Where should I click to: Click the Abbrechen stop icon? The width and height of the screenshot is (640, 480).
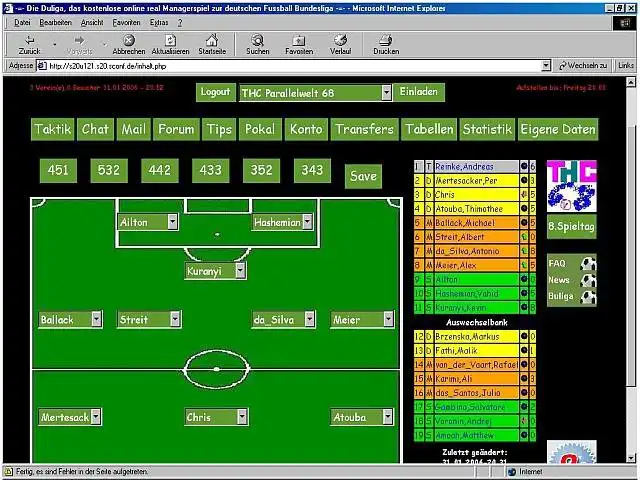[129, 40]
